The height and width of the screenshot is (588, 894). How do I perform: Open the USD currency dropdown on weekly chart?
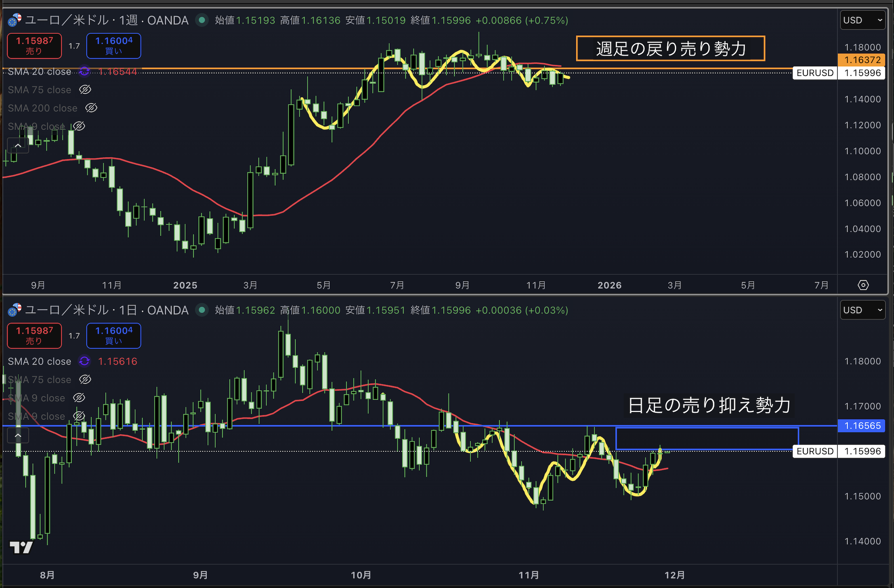pyautogui.click(x=862, y=20)
